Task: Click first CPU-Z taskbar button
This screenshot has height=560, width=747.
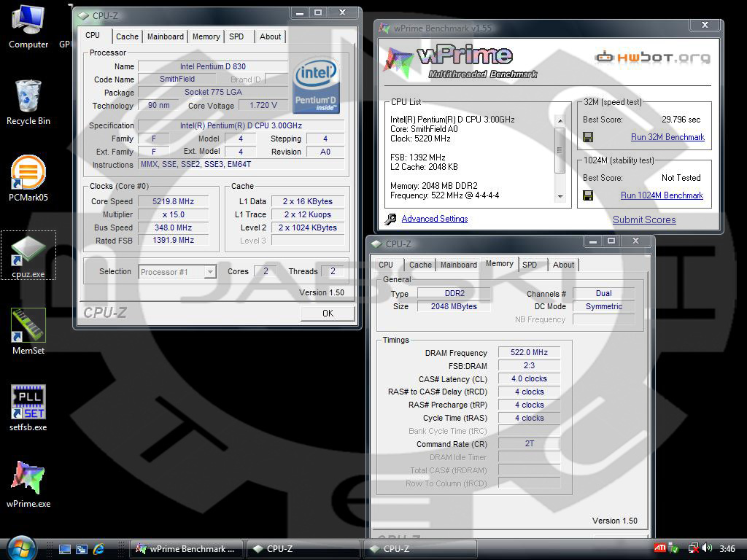Action: coord(303,549)
